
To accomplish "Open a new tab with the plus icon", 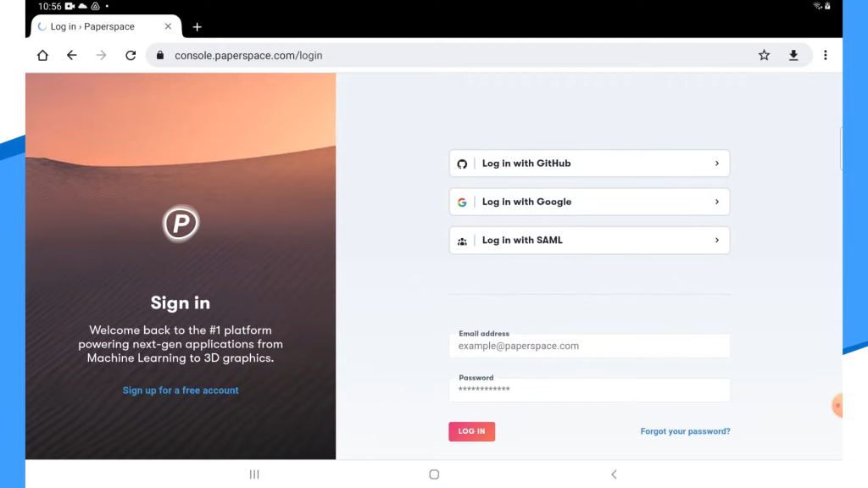I will (x=197, y=26).
